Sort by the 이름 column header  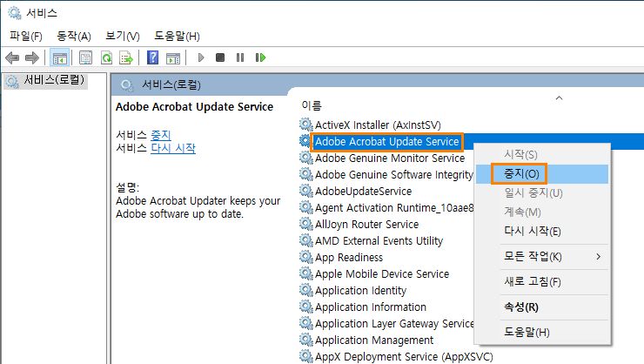tap(312, 105)
